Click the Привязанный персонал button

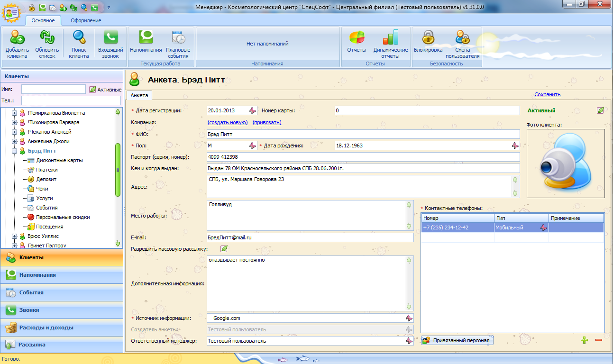[457, 340]
